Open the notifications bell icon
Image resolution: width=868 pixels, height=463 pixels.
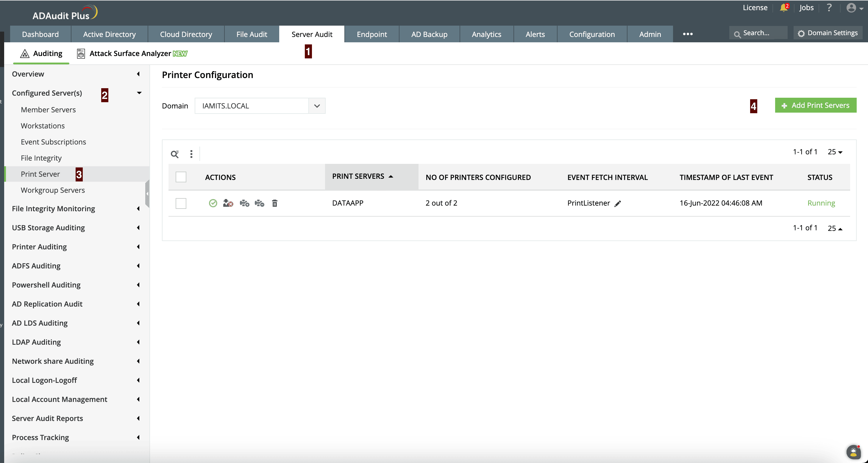(783, 8)
